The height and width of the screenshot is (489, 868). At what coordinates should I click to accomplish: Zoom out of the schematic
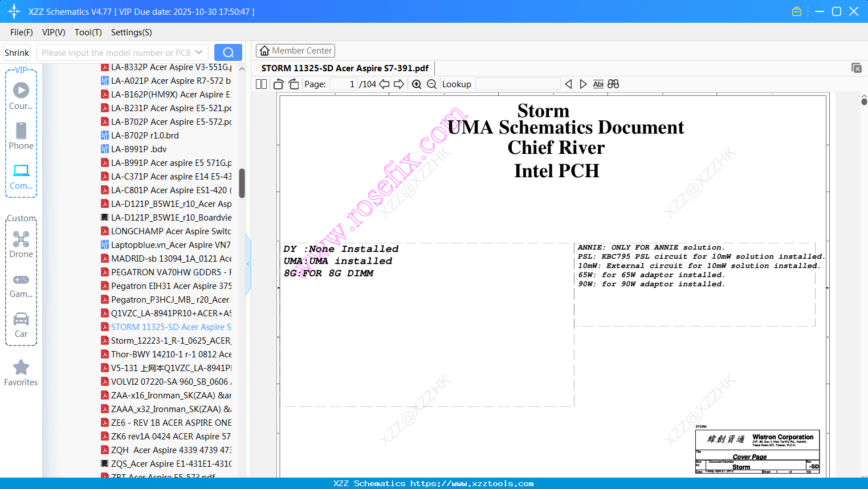pyautogui.click(x=431, y=84)
